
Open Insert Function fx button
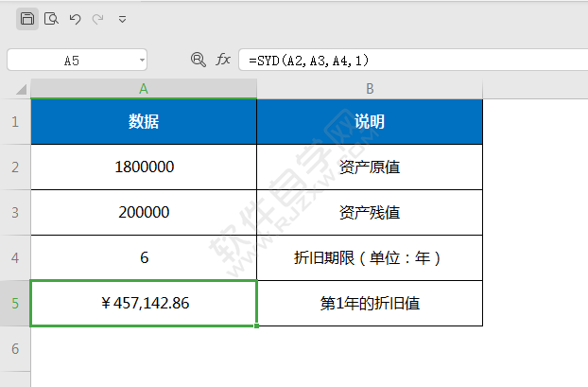click(x=223, y=60)
